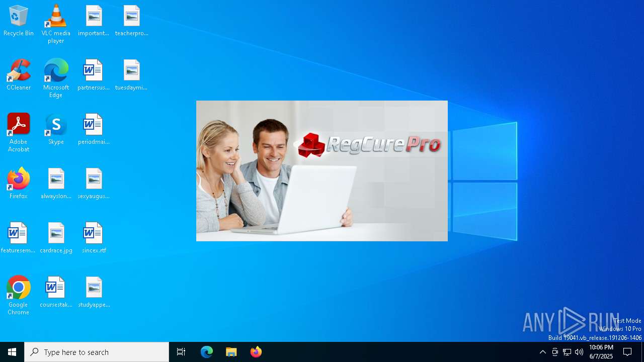Image resolution: width=644 pixels, height=362 pixels.
Task: Click the Show desktop strip on taskbar
Action: click(x=642, y=352)
